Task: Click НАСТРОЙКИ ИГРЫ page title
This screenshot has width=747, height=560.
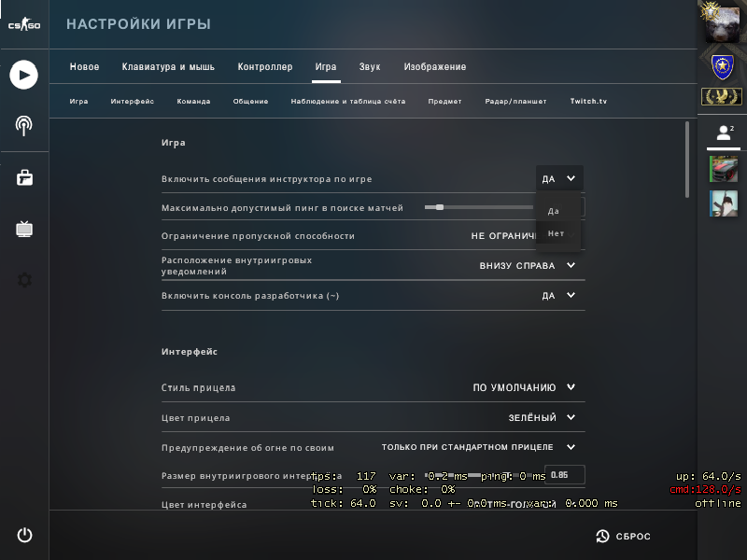Action: pos(138,24)
